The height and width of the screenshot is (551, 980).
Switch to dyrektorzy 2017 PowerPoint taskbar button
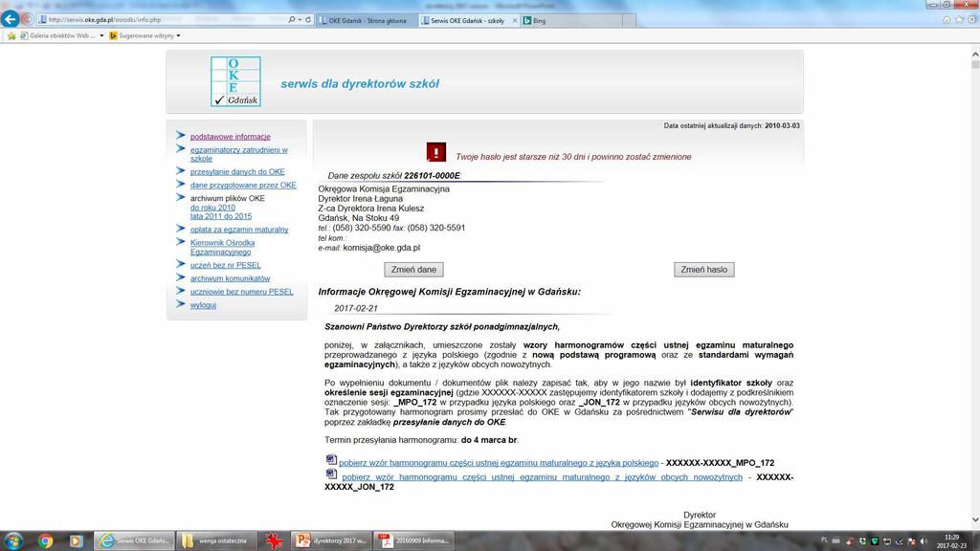[331, 541]
